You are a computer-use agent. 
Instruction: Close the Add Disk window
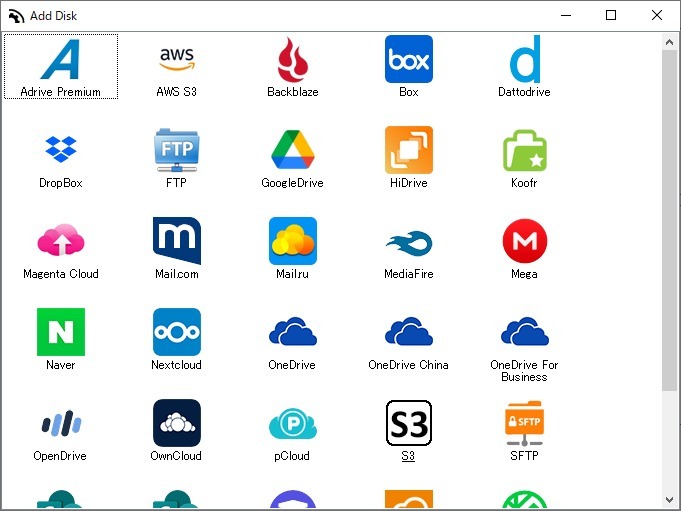(x=657, y=16)
